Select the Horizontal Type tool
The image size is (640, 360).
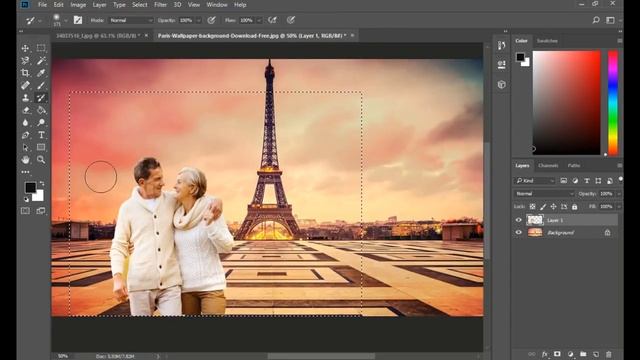[x=41, y=135]
